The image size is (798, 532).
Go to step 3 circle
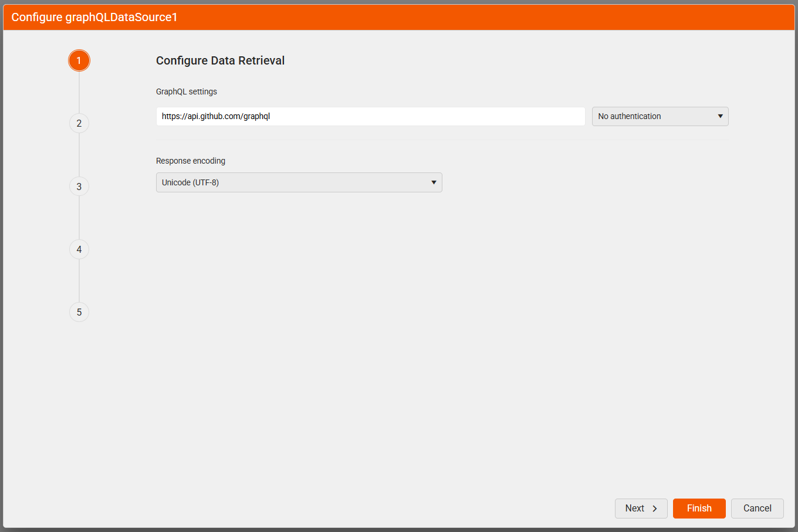[x=79, y=187]
